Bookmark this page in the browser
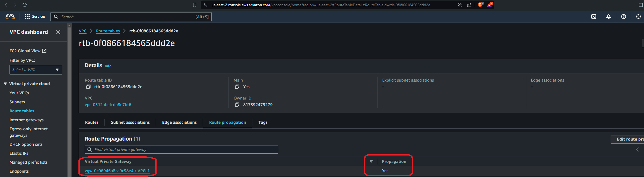Screen dimensions: 644x177 coord(195,5)
